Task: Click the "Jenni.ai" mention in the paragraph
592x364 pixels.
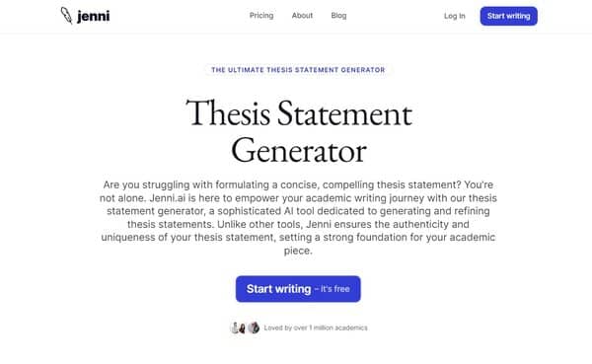Action: coord(168,198)
